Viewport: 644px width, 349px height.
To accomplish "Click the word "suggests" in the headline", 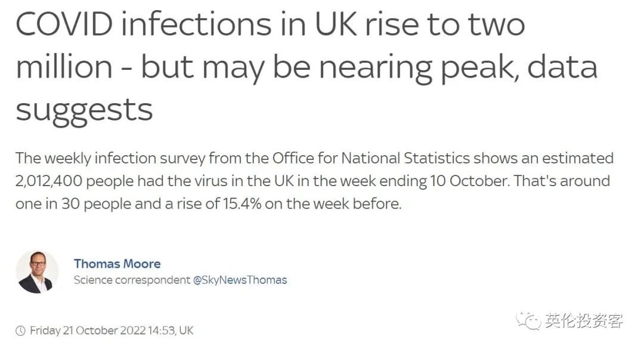I will (x=84, y=110).
